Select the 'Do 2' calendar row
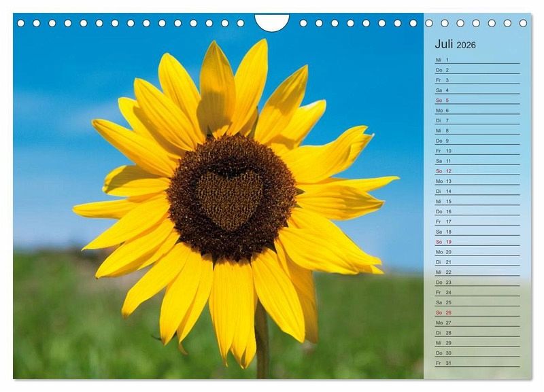 477,70
